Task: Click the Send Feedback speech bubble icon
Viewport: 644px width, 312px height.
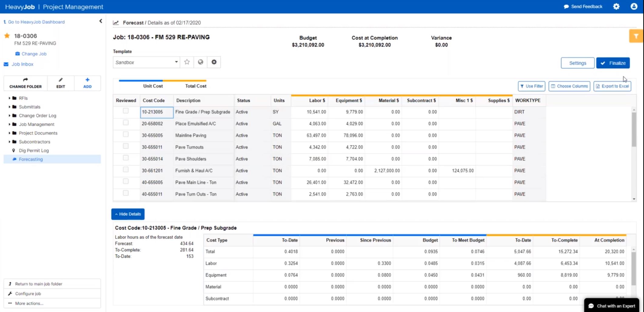Action: (566, 7)
